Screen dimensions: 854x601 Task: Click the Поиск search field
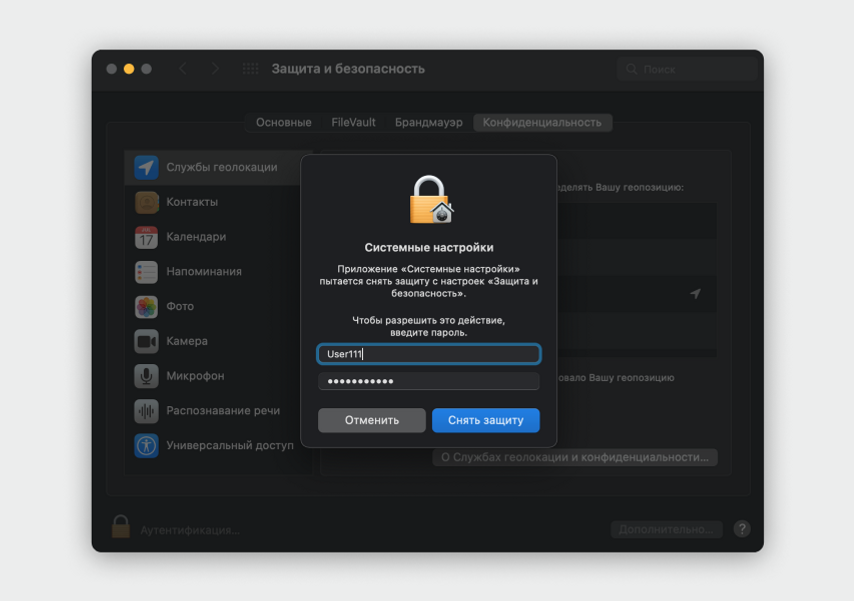(687, 69)
